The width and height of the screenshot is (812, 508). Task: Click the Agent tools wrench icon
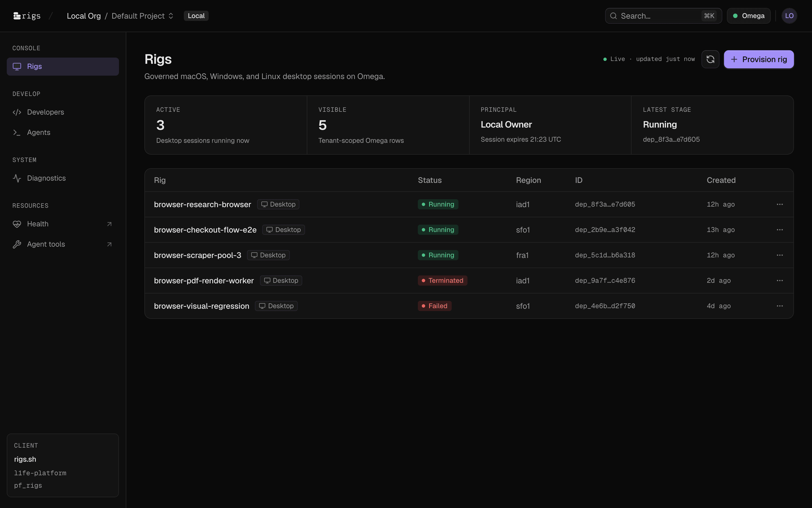click(x=17, y=244)
